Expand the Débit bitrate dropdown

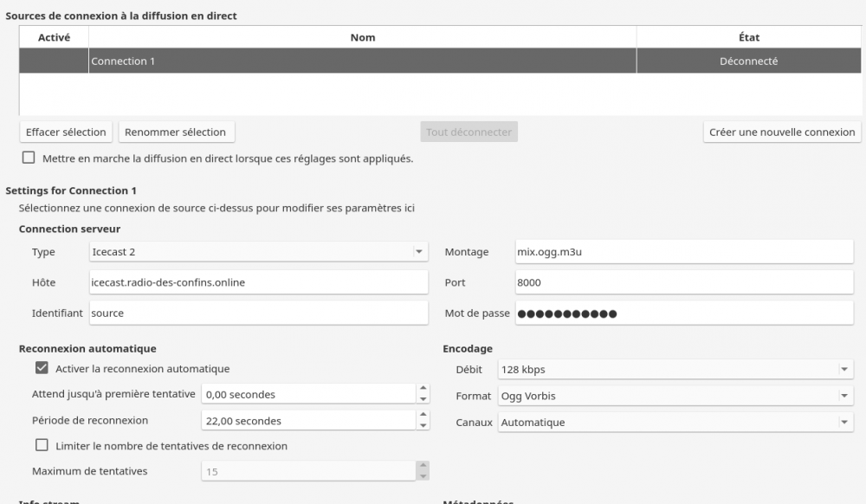(675, 370)
